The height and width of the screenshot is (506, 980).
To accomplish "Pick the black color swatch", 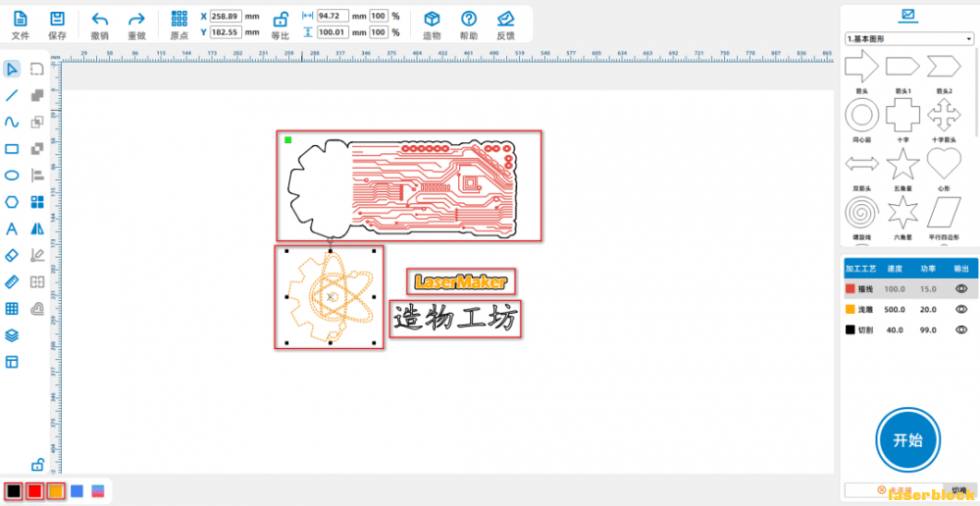I will 14,491.
